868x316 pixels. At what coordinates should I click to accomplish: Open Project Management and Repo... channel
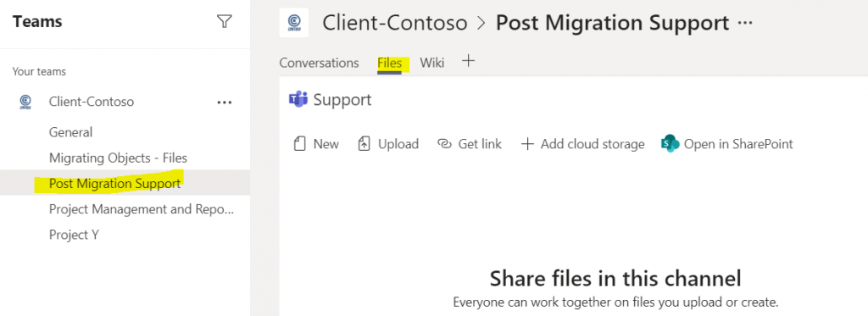pyautogui.click(x=142, y=209)
